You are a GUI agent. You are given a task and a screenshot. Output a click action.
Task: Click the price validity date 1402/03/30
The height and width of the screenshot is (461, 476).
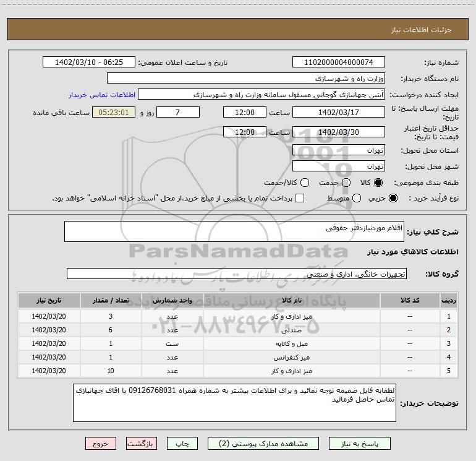click(x=339, y=132)
